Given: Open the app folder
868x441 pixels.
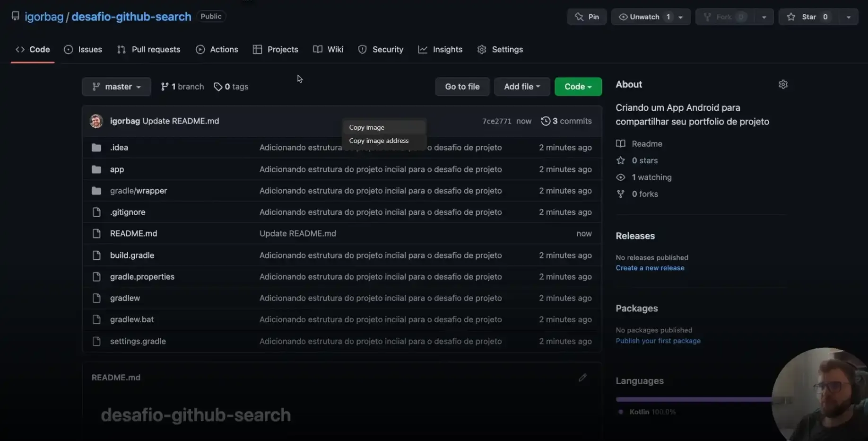Looking at the screenshot, I should (x=117, y=169).
